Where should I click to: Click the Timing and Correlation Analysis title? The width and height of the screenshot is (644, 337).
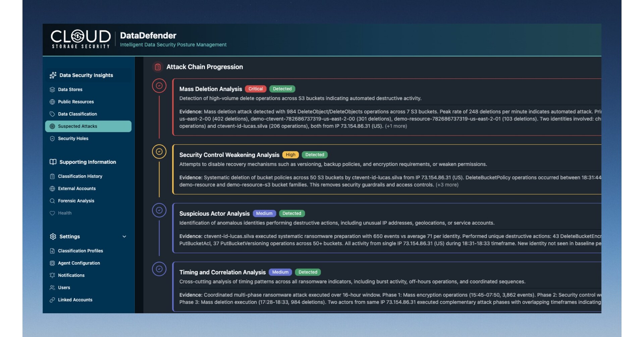point(222,272)
